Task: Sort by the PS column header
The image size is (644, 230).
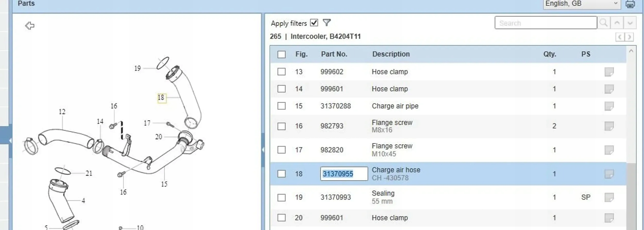Action: (586, 54)
